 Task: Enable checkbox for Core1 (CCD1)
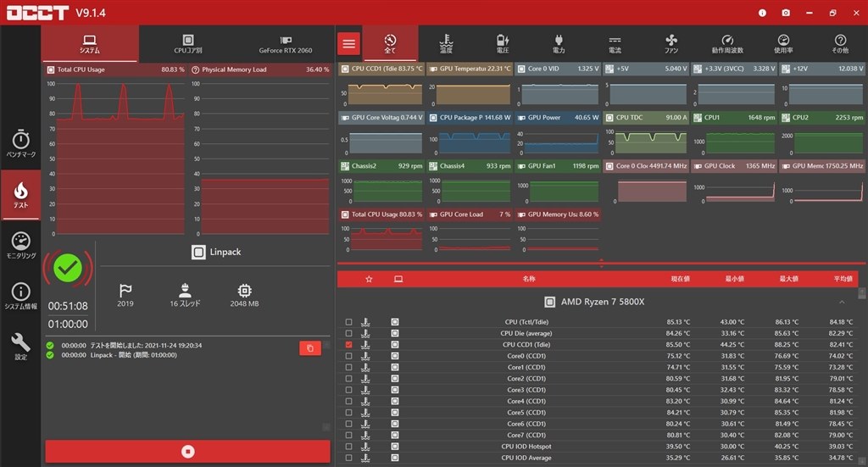(348, 367)
